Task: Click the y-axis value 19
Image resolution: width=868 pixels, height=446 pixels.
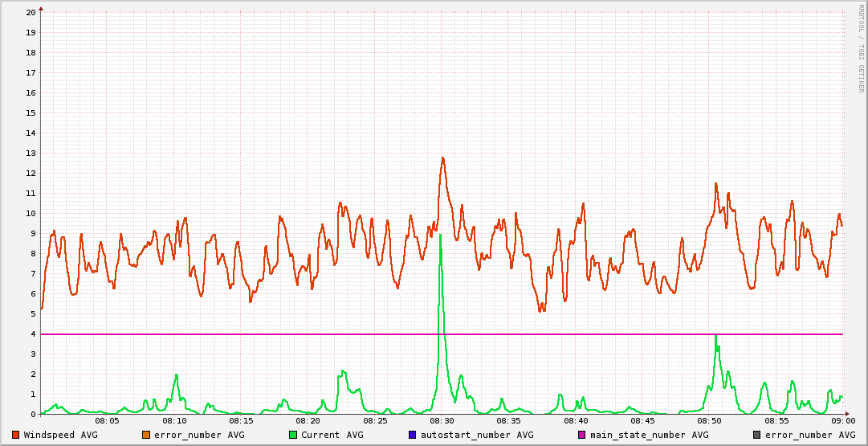Action: pos(31,32)
